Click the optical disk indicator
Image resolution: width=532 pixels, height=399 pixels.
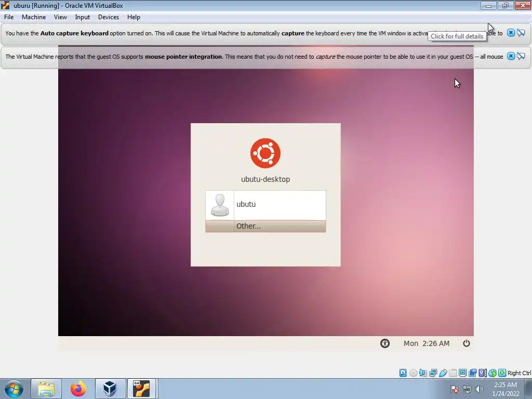pos(413,373)
